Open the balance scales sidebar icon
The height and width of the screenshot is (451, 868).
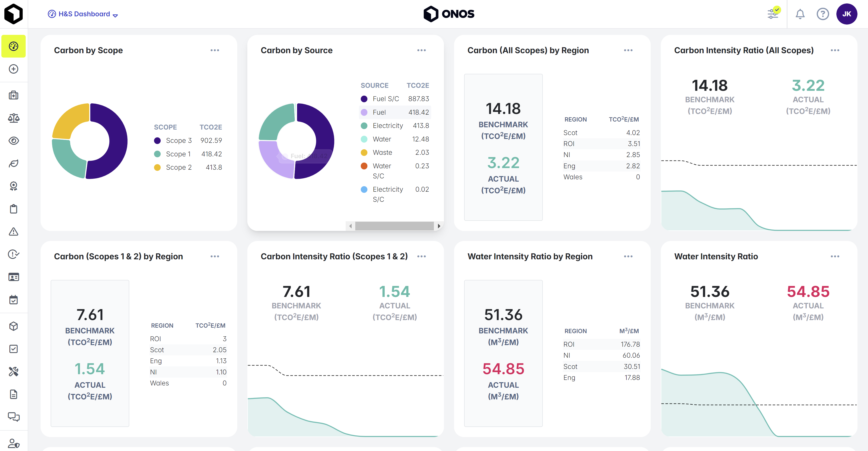point(14,118)
